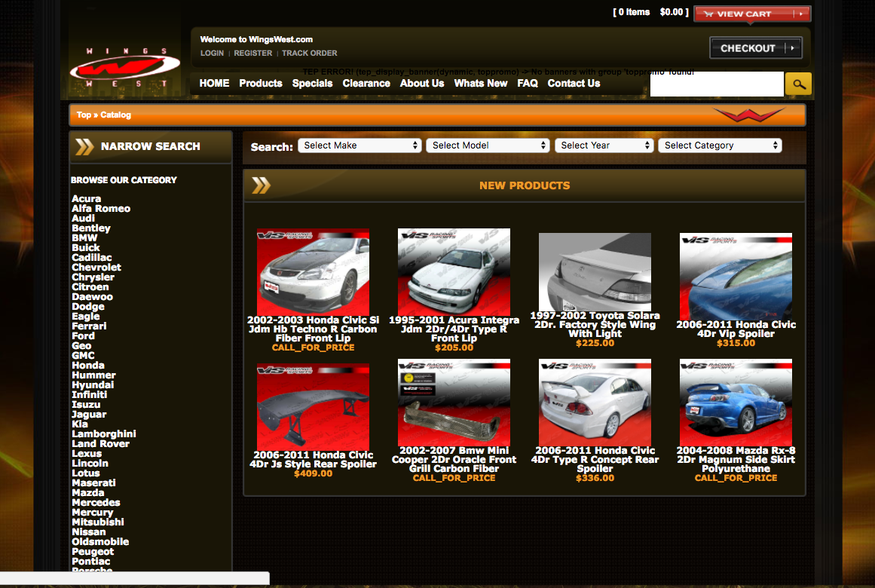Browse the Lexus category
Image resolution: width=875 pixels, height=588 pixels.
click(x=87, y=453)
